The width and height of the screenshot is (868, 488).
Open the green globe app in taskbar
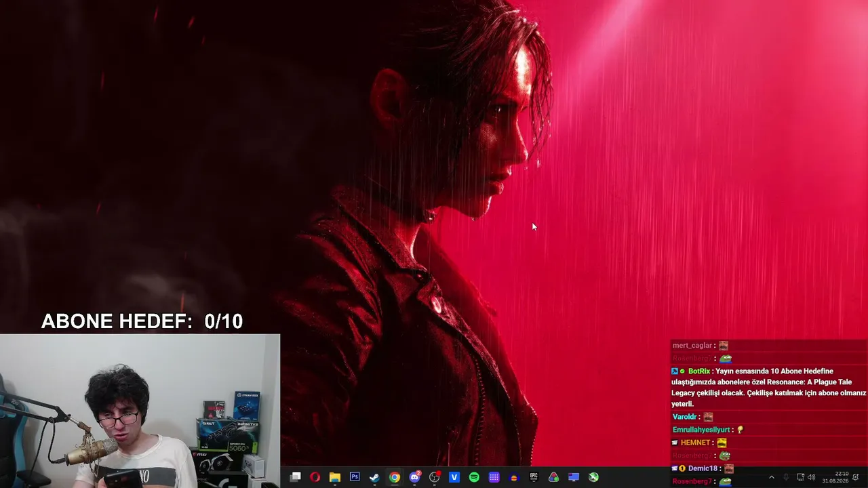593,477
